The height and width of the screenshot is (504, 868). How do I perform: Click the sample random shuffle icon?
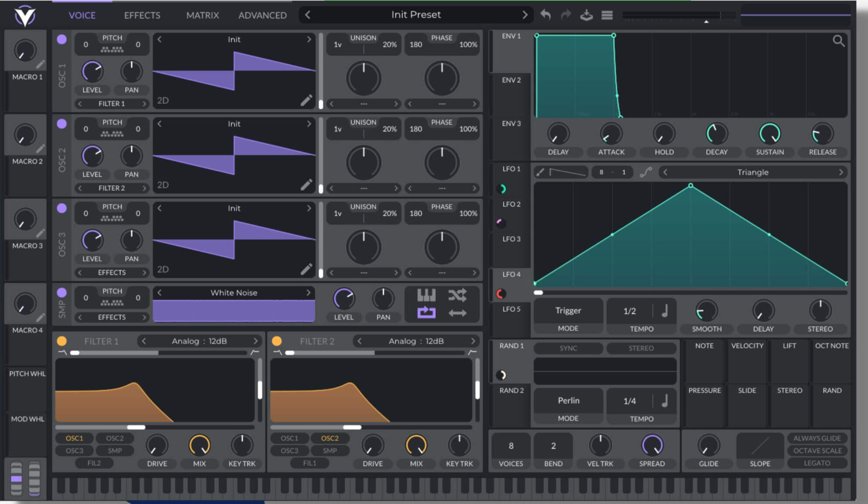tap(457, 295)
